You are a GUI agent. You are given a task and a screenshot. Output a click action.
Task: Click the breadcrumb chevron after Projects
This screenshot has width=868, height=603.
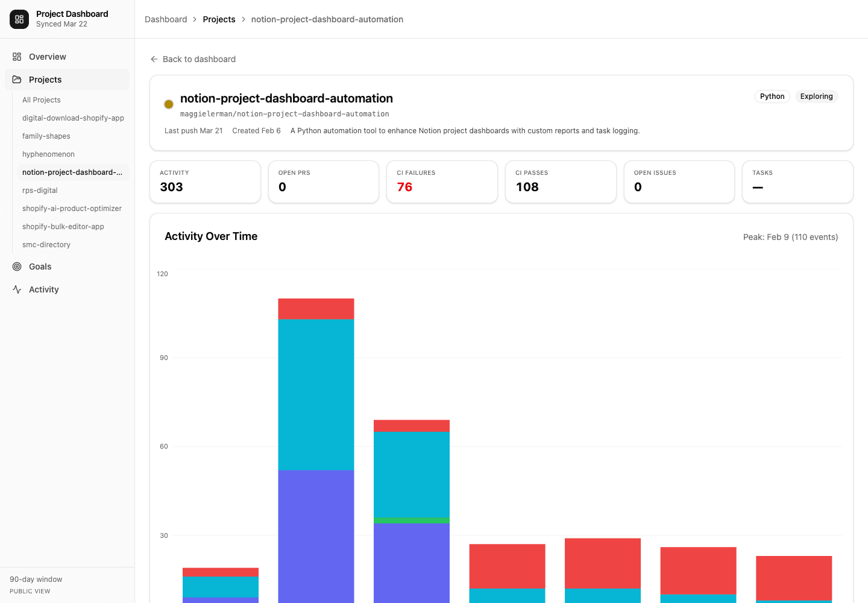click(244, 19)
